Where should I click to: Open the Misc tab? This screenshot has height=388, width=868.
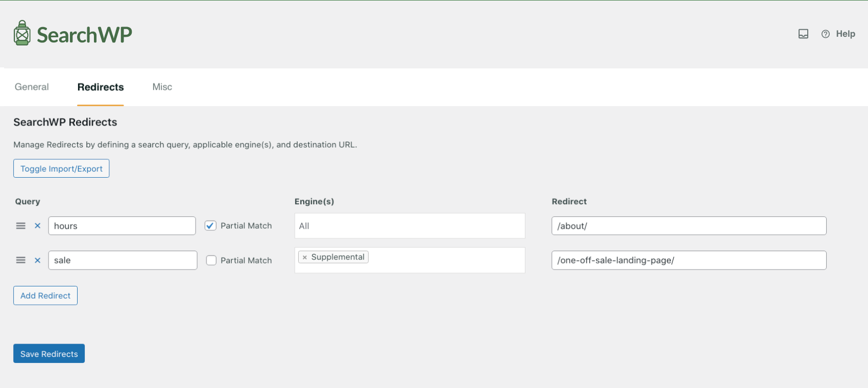[x=162, y=87]
